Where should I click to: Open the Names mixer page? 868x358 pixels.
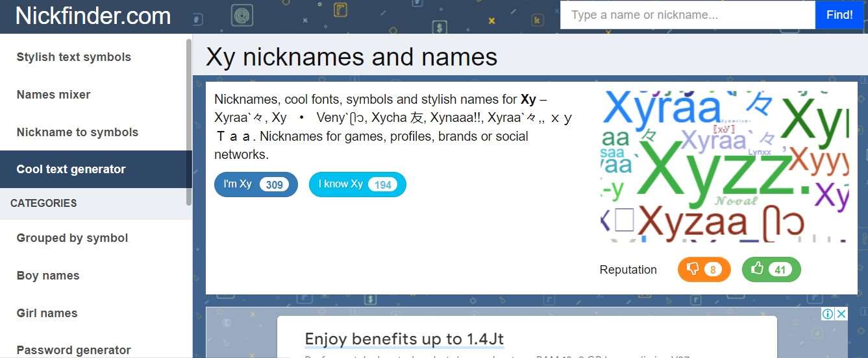(x=54, y=95)
